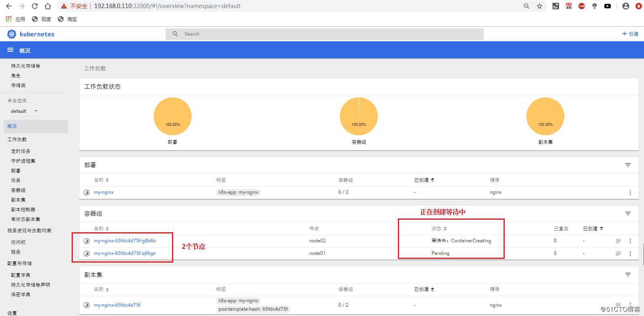644x316 pixels.
Task: Open 保密字典 secrets in sidebar
Action: click(21, 295)
